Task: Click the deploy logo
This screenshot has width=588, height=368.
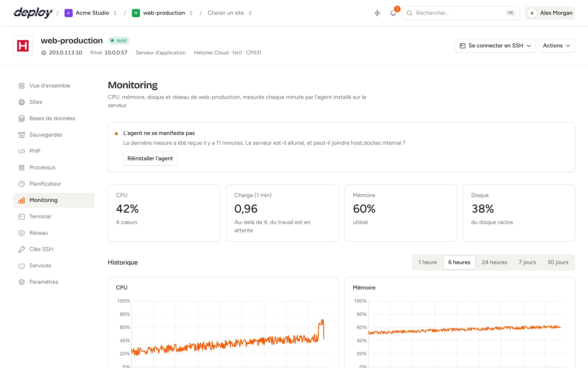Action: click(x=33, y=13)
